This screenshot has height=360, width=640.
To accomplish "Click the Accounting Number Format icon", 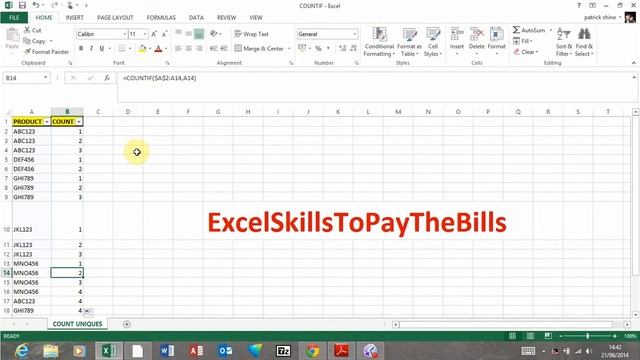I will coord(302,49).
